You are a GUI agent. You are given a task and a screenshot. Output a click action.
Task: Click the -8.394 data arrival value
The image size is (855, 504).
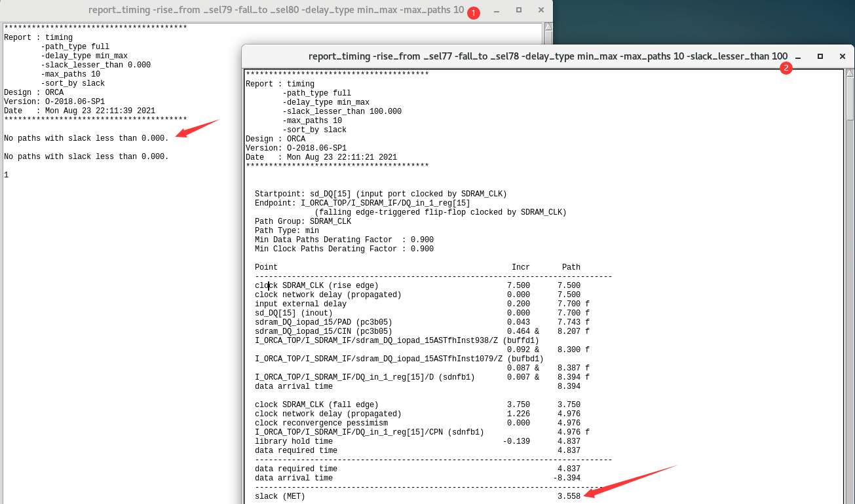567,478
